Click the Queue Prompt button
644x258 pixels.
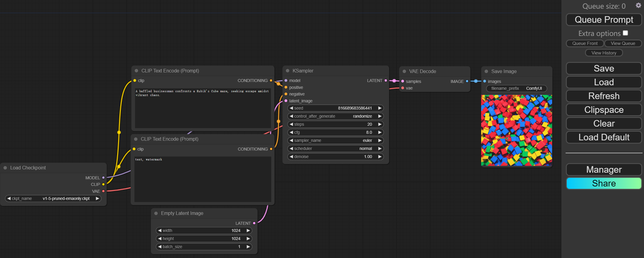click(x=604, y=20)
